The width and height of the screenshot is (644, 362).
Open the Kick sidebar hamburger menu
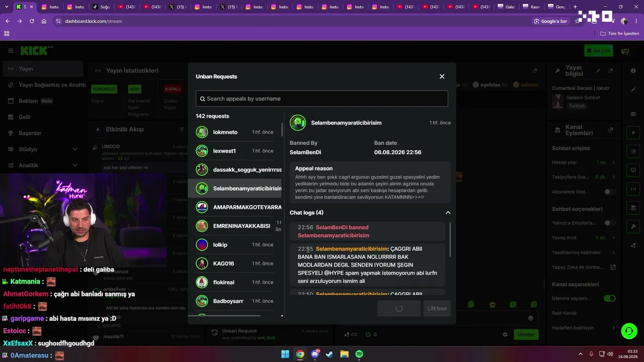point(11,50)
